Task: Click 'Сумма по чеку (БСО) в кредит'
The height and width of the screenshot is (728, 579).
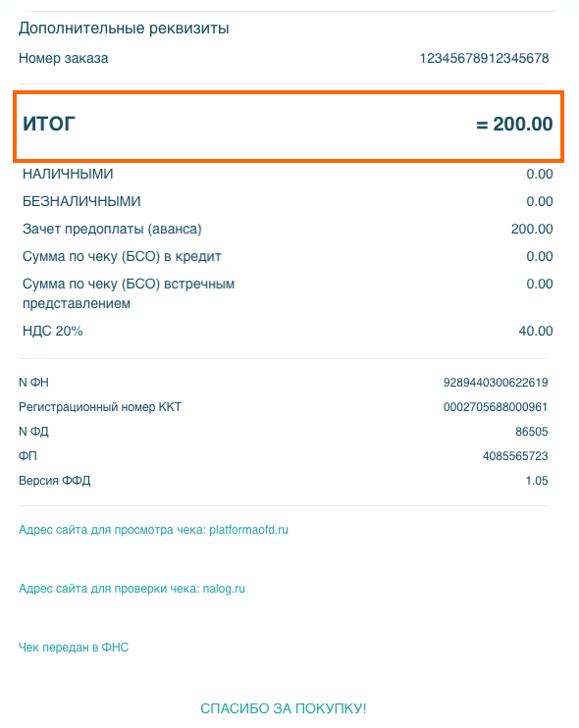Action: tap(122, 257)
